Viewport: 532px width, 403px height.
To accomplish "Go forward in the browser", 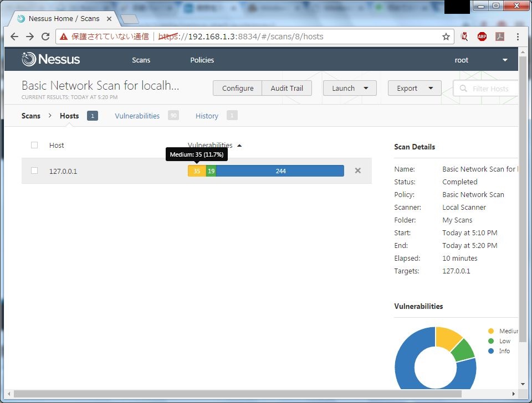I will pyautogui.click(x=30, y=37).
